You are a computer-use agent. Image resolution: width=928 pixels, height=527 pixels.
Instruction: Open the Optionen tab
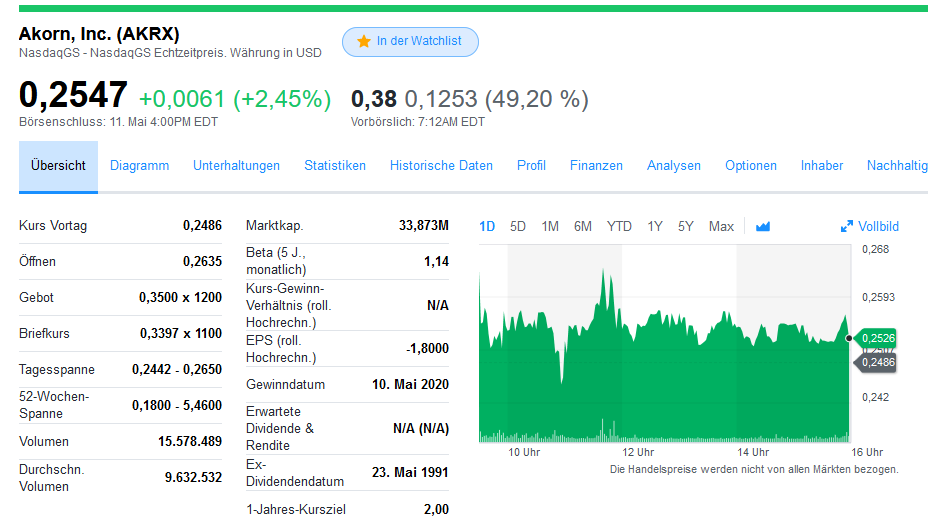click(x=751, y=166)
